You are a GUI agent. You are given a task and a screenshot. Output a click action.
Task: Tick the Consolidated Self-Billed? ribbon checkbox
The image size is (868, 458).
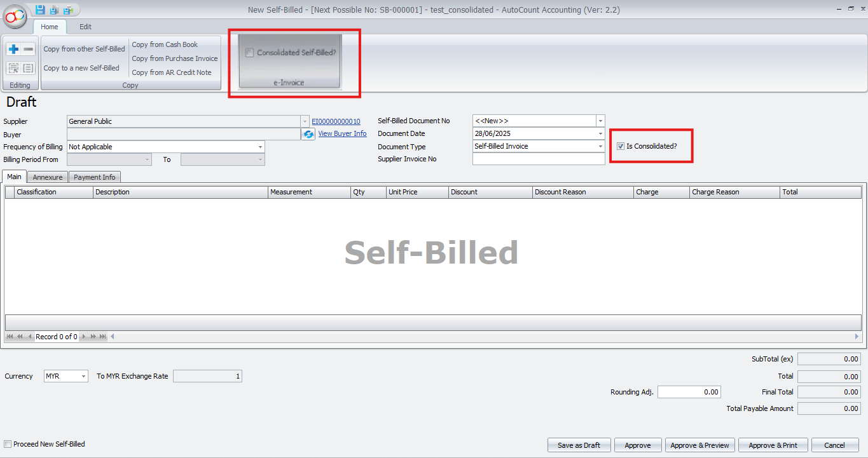pos(250,53)
